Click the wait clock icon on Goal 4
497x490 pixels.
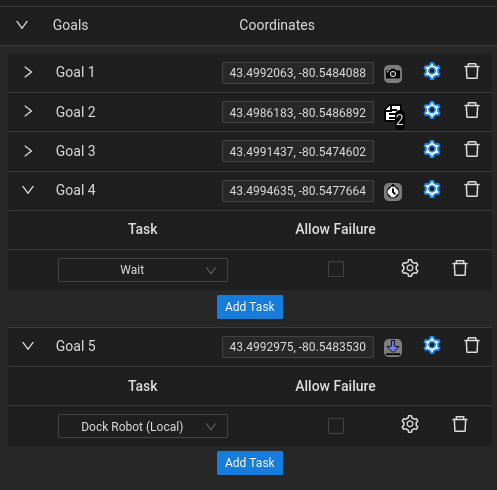coord(393,192)
